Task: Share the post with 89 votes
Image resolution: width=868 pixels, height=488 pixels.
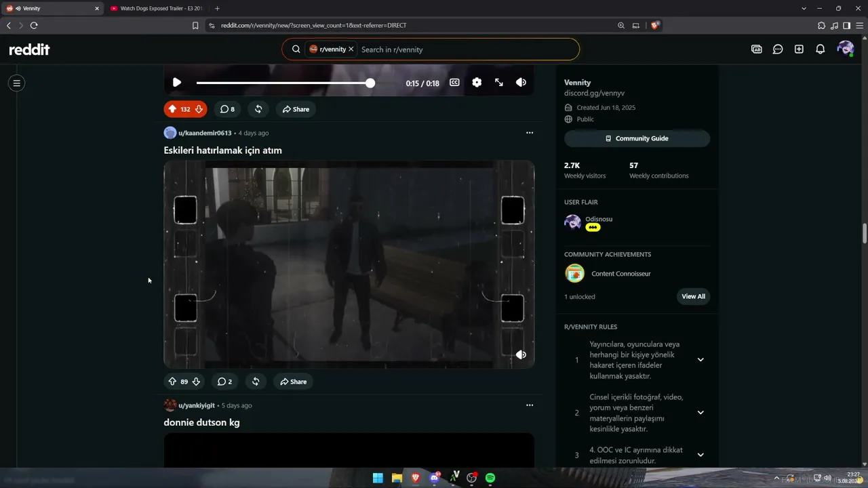Action: (293, 382)
